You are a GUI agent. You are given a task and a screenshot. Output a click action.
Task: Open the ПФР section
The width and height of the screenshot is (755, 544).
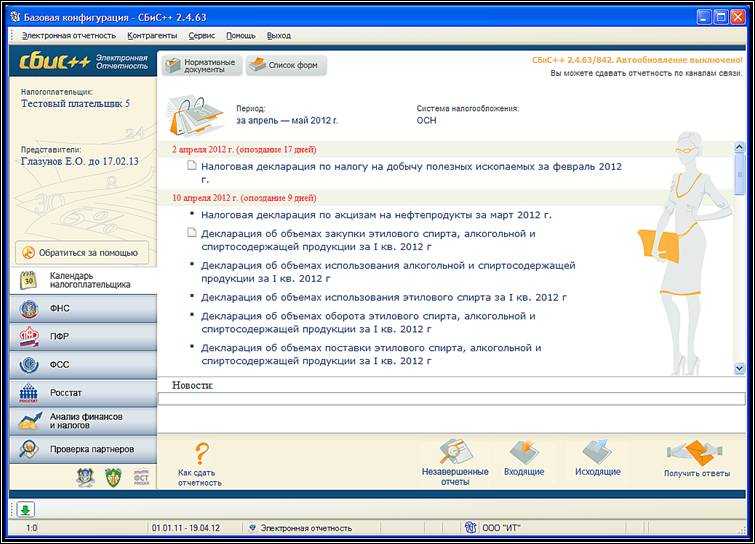pos(83,337)
